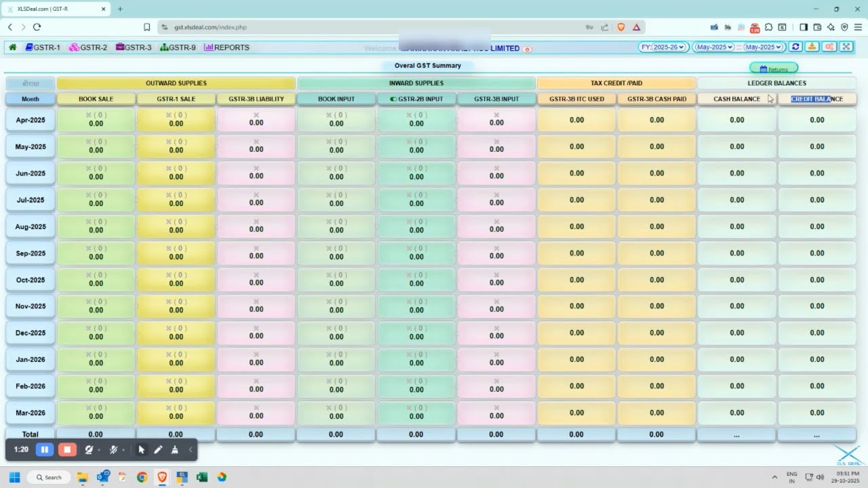Click the browser bookmark icon
This screenshot has width=868, height=488.
[x=146, y=27]
